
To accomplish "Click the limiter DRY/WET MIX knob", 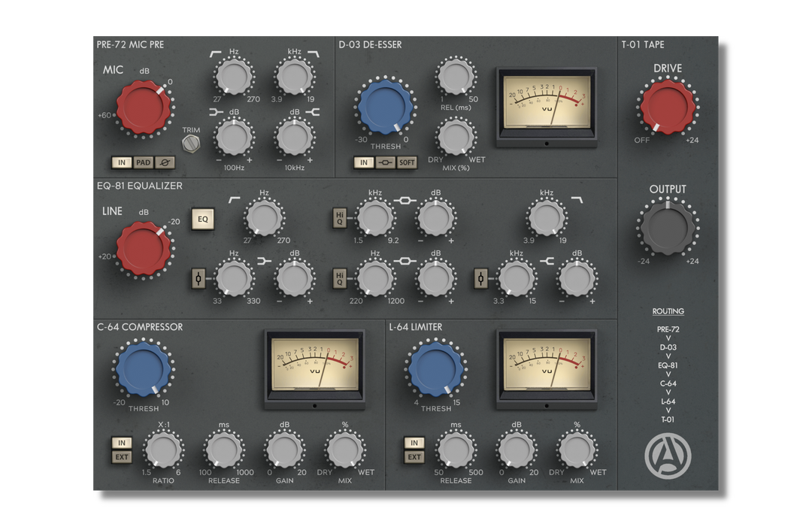I will click(x=577, y=450).
